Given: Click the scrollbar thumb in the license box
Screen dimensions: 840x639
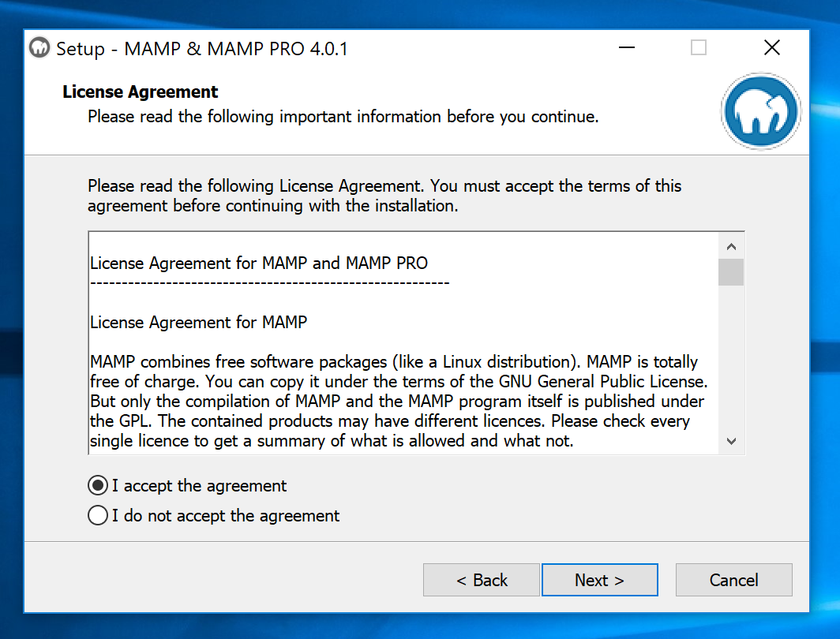Looking at the screenshot, I should click(x=731, y=272).
